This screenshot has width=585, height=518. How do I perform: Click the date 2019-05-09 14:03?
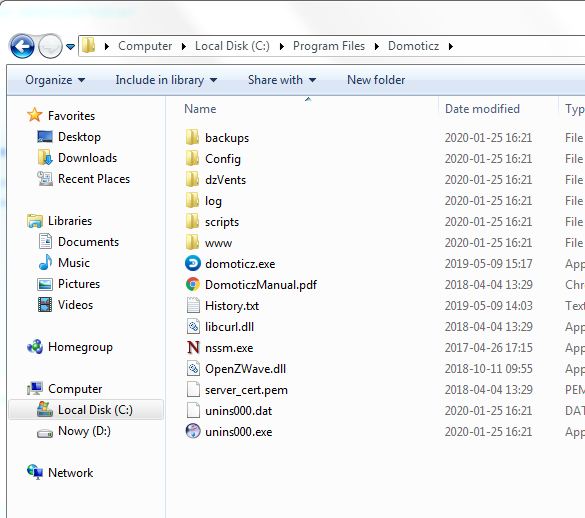[x=488, y=306]
